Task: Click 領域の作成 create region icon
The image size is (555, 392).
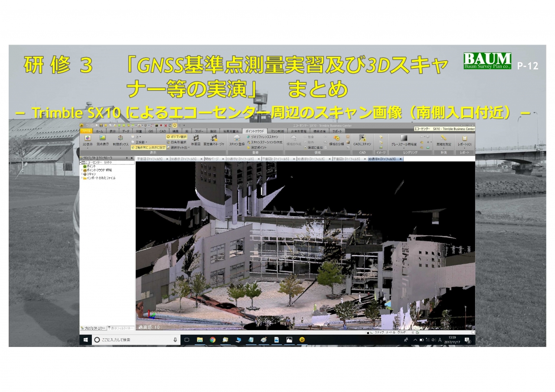Action: [294, 140]
